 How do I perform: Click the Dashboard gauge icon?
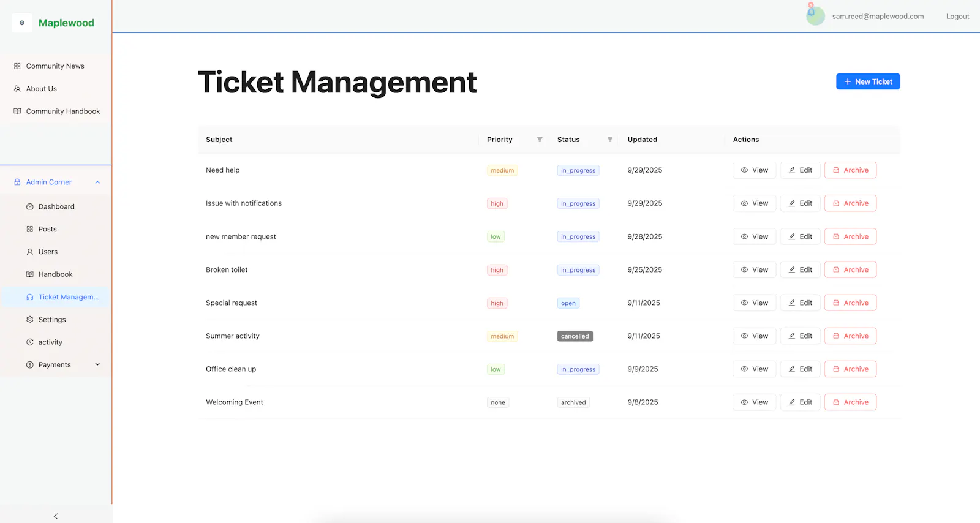(29, 207)
